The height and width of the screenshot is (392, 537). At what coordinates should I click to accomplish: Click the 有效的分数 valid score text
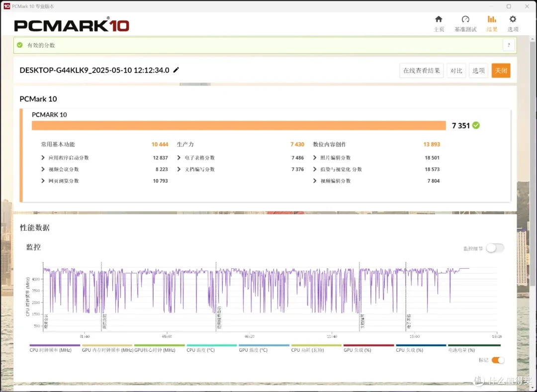click(41, 45)
